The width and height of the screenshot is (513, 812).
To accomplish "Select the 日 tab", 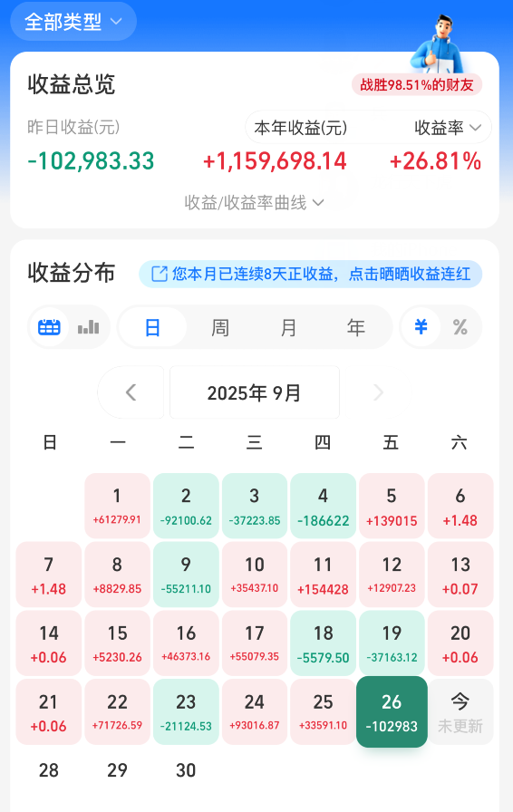I will pos(152,327).
